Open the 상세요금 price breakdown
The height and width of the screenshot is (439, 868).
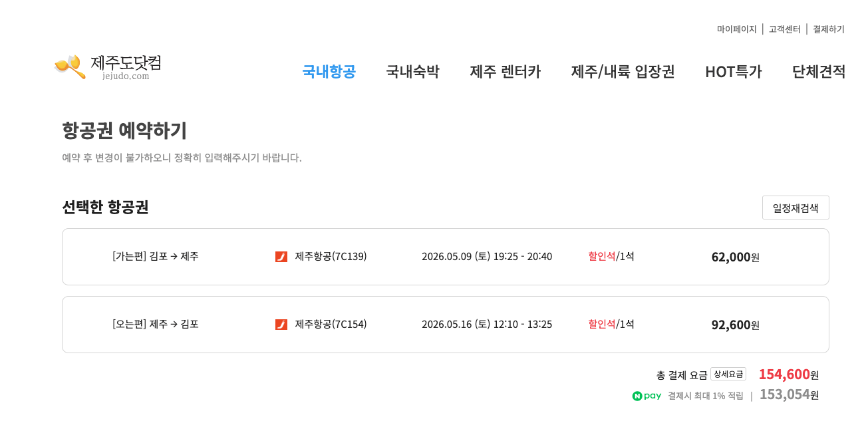pos(728,374)
